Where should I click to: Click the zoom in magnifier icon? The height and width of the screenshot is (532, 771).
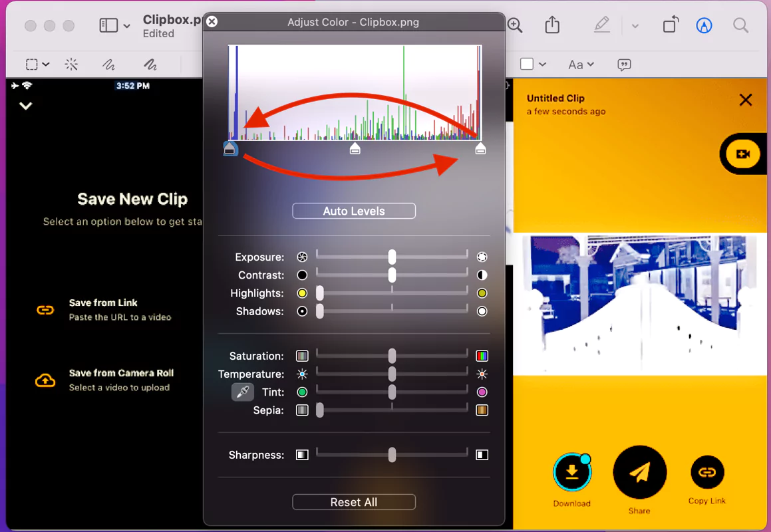coord(515,25)
